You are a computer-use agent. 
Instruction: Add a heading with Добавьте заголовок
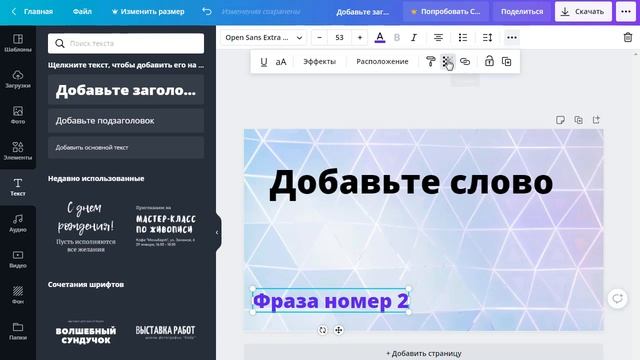click(x=126, y=90)
